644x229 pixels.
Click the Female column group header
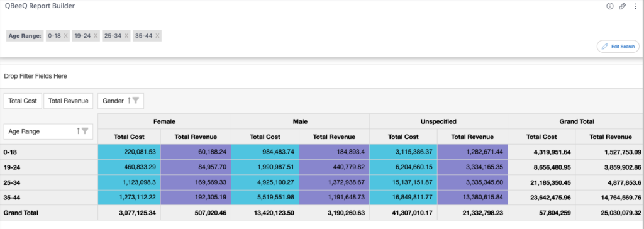coord(164,121)
